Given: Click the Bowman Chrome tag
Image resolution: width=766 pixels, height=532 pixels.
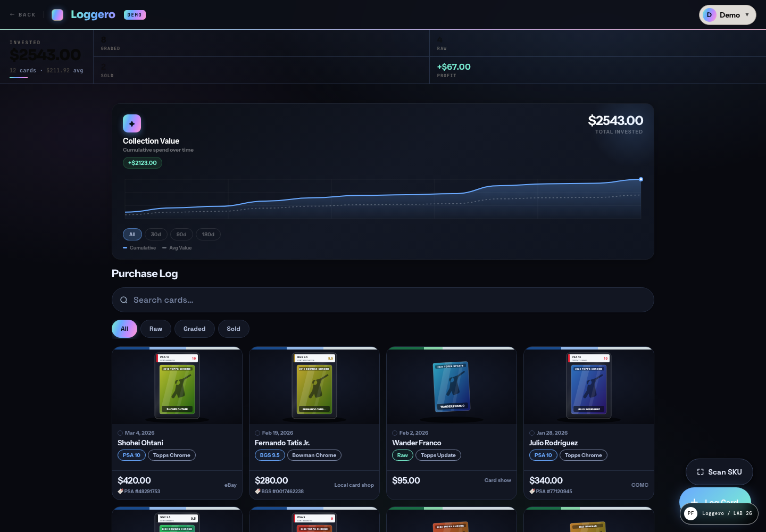Looking at the screenshot, I should 314,455.
